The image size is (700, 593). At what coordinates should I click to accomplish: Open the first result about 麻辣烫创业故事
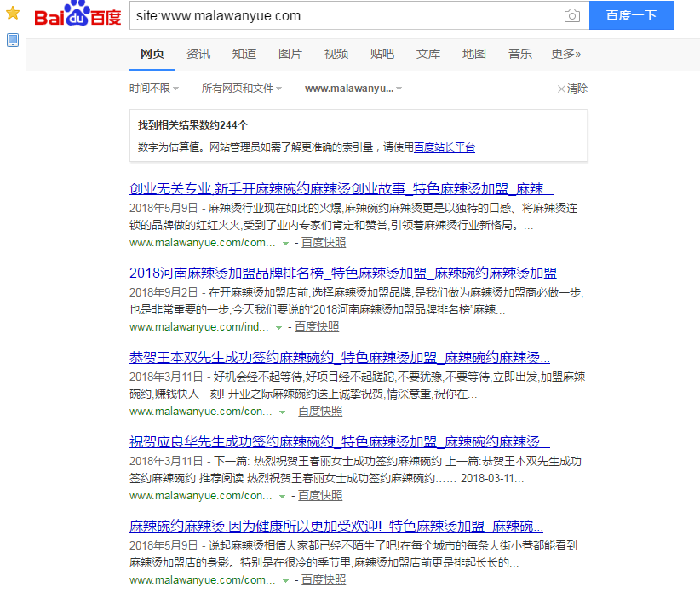click(341, 189)
